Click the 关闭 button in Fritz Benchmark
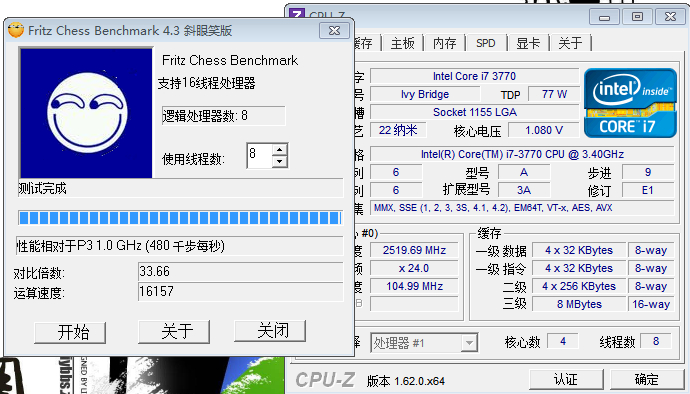Image resolution: width=690 pixels, height=394 pixels. 270,330
